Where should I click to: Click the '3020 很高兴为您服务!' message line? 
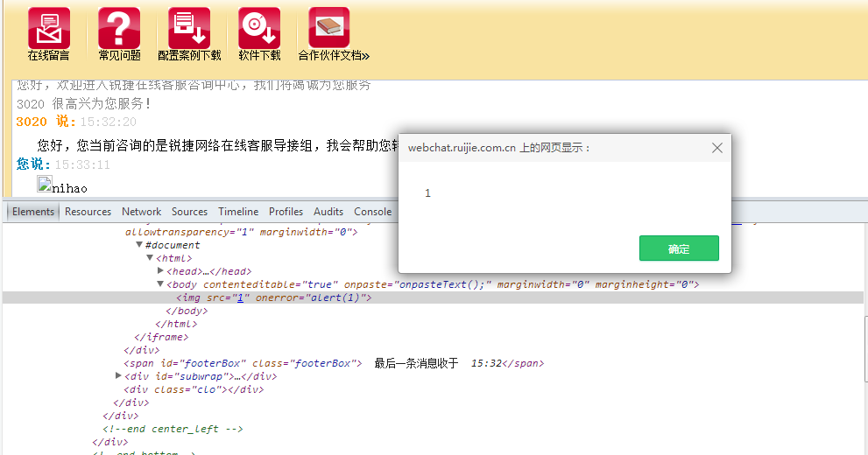click(83, 104)
